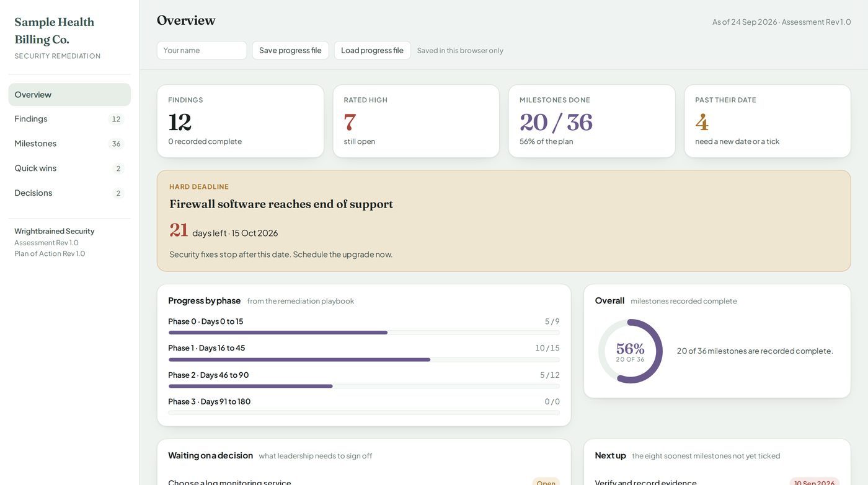Click the Save progress file button
Image resolution: width=868 pixels, height=485 pixels.
pos(290,50)
